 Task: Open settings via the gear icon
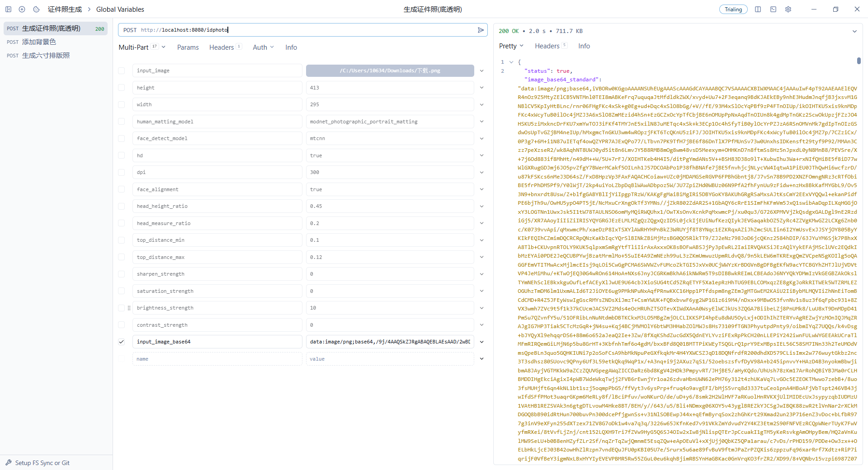788,9
